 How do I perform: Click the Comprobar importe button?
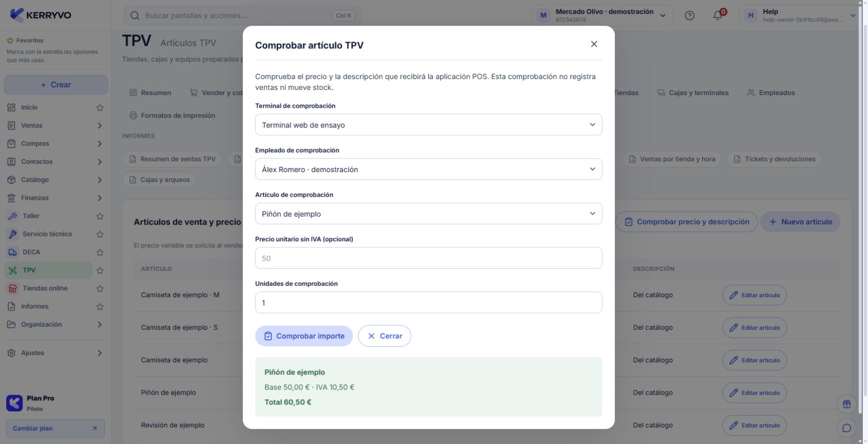tap(304, 336)
